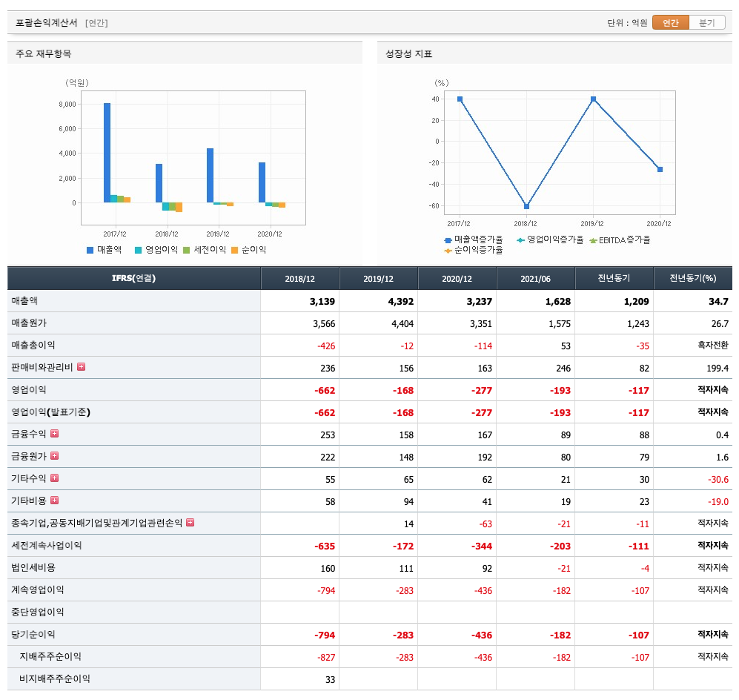This screenshot has width=739, height=700.
Task: Click 2018/12 비지배주주순이익 value 33
Action: coord(331,680)
